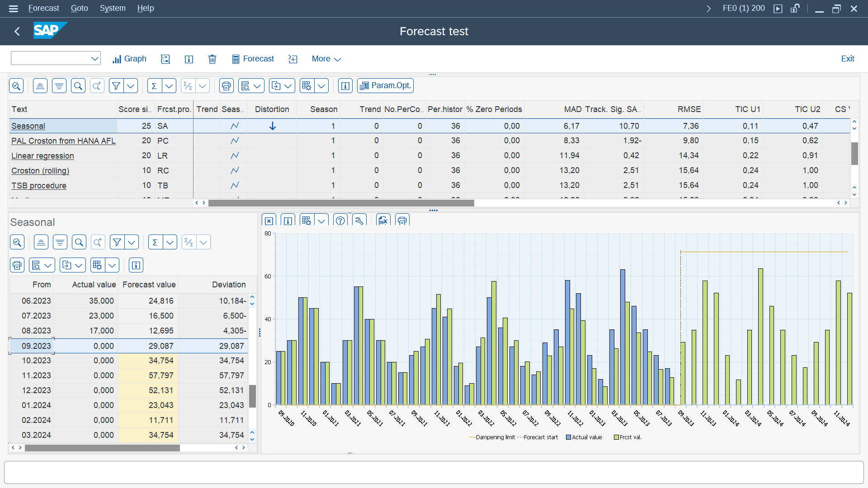This screenshot has width=868, height=488.
Task: Click the Graph button
Action: point(129,59)
